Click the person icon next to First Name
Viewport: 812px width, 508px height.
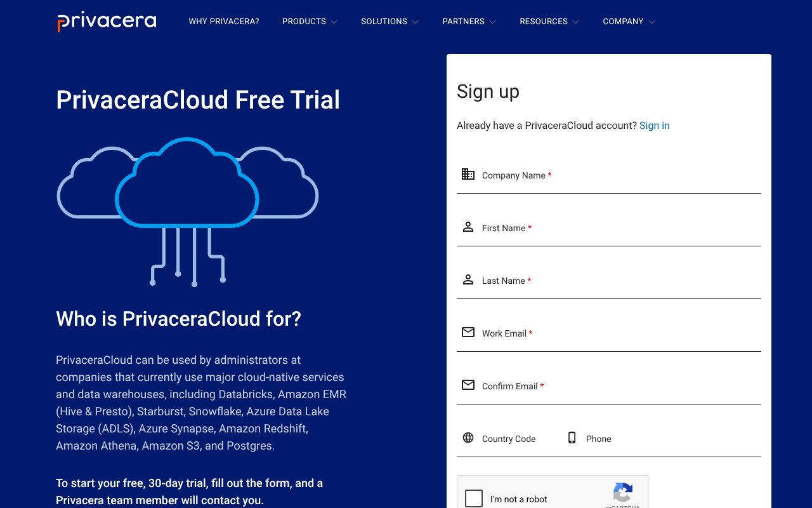coord(468,227)
